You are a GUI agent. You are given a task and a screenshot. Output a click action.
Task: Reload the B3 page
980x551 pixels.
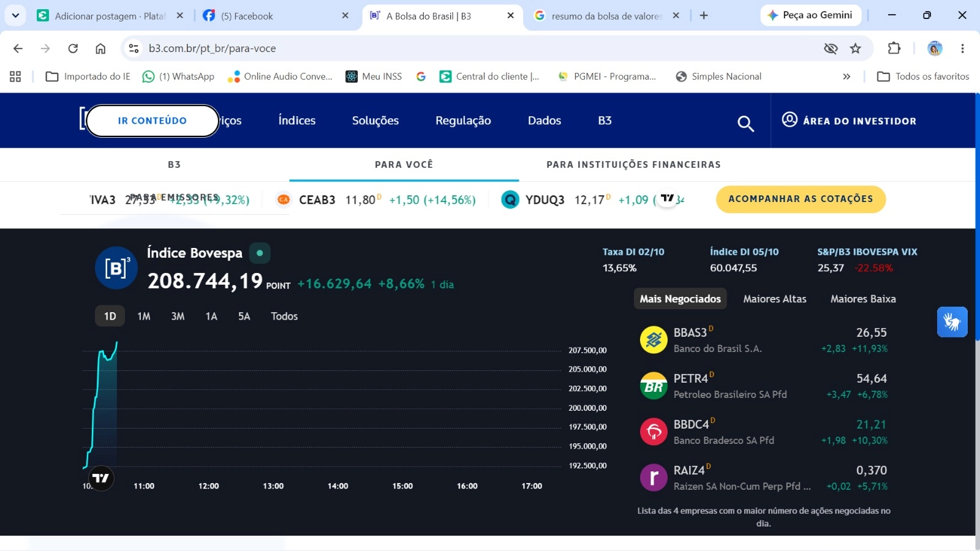(x=73, y=48)
